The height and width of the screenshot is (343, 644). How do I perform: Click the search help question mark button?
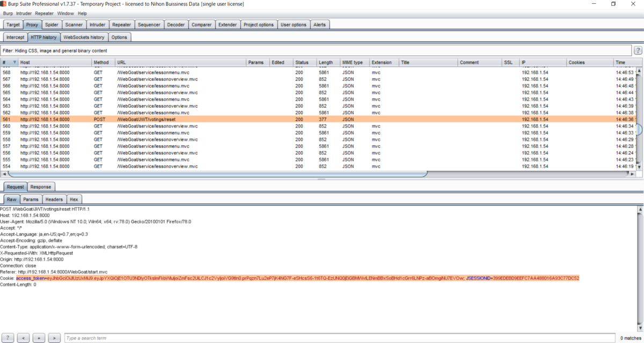click(8, 338)
